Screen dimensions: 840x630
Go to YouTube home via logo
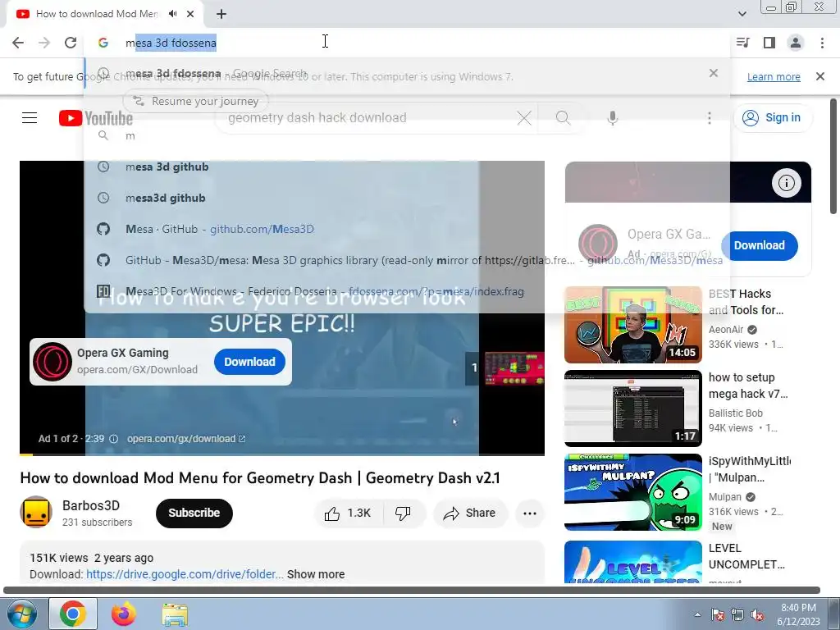(96, 118)
